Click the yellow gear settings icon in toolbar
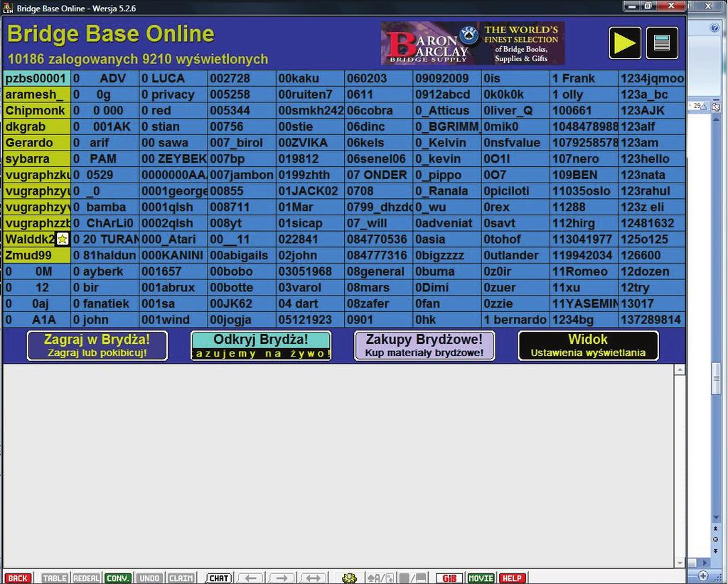 coord(349,578)
